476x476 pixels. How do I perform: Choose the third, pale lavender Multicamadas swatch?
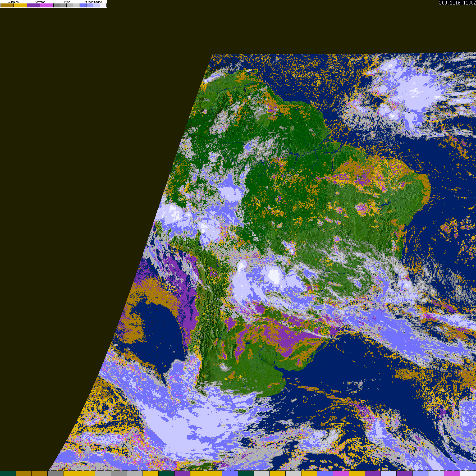[x=97, y=6]
